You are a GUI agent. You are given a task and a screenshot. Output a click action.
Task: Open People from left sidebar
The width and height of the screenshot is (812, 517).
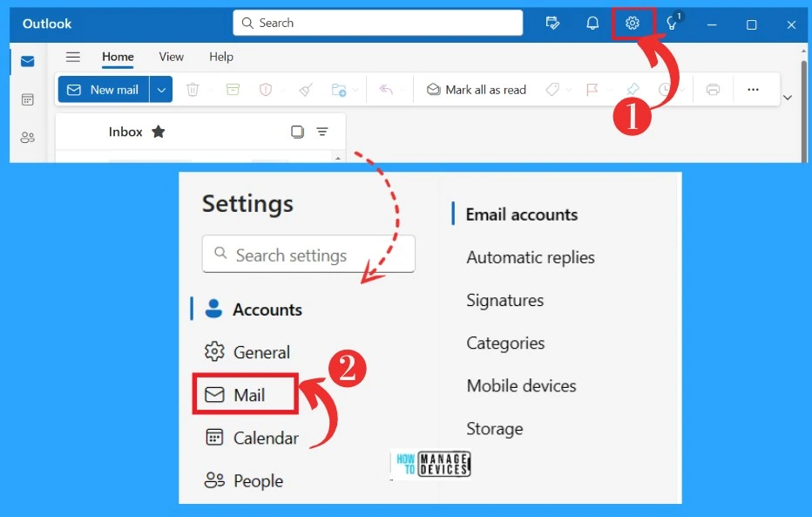(28, 137)
